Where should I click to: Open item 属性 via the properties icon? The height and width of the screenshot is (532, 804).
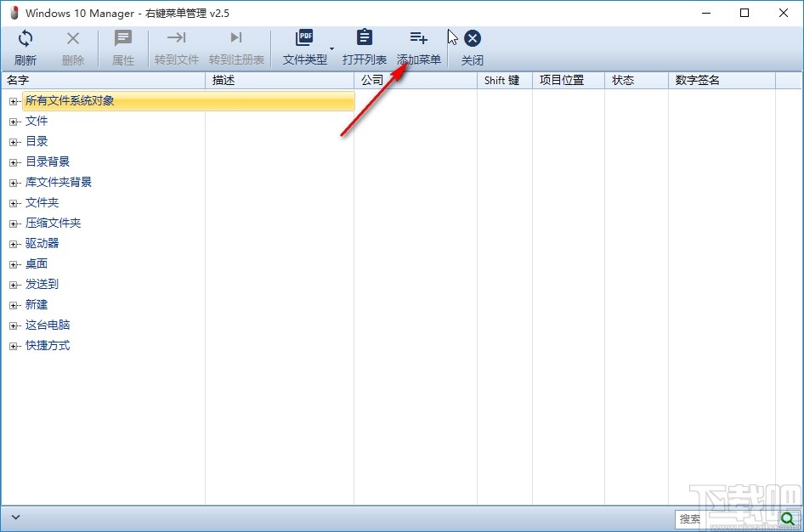122,38
